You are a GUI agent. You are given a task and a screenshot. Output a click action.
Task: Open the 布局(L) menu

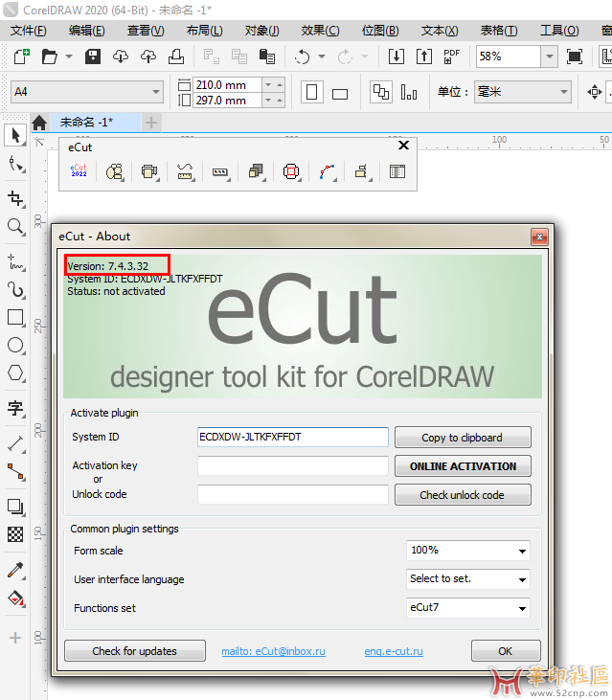tap(204, 31)
